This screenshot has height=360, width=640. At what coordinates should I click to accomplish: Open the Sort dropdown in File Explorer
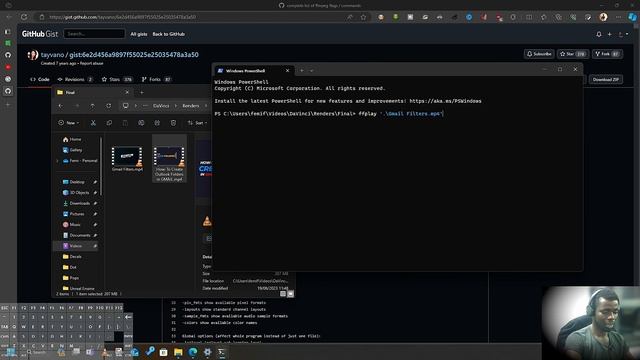[x=197, y=122]
